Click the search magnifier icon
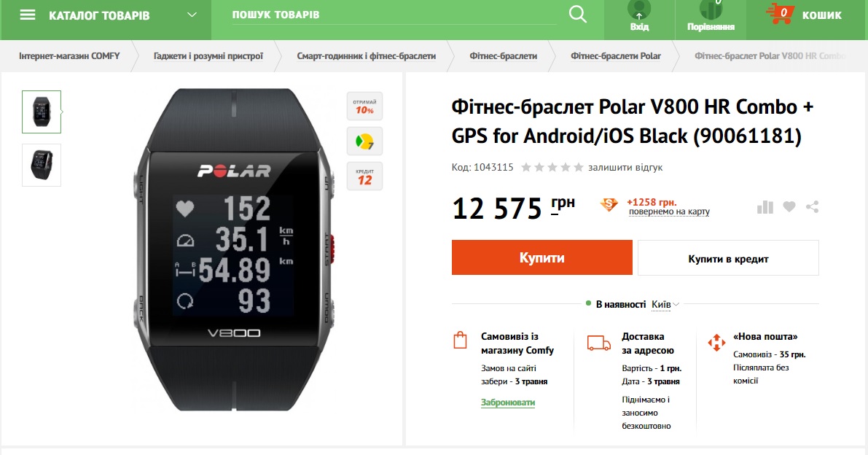This screenshot has height=455, width=868. pyautogui.click(x=577, y=15)
